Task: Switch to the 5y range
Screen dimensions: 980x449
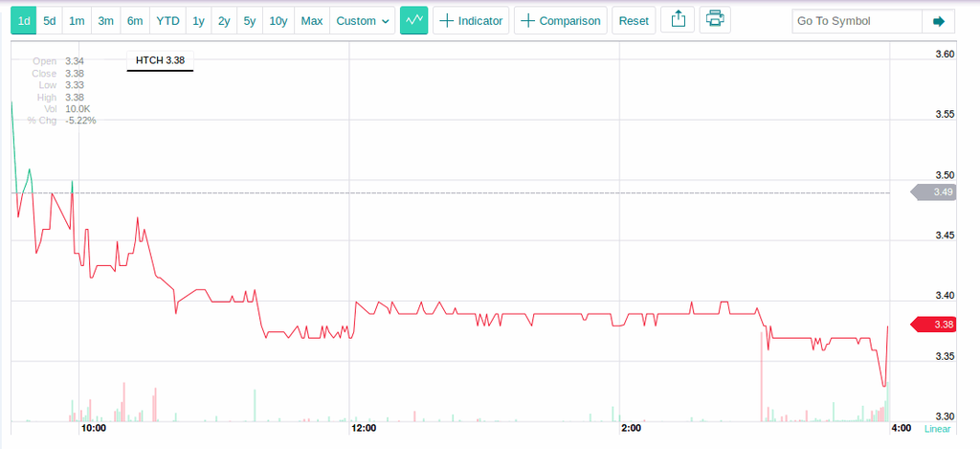Action: click(250, 21)
